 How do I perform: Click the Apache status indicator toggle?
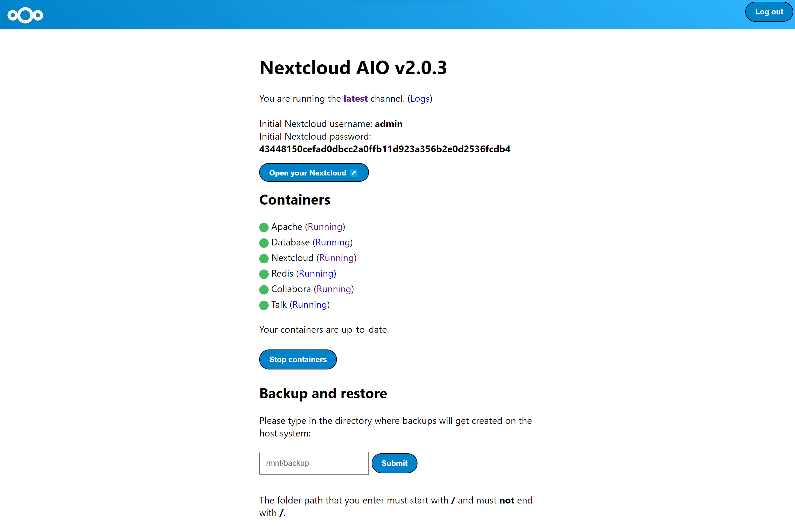tap(263, 226)
